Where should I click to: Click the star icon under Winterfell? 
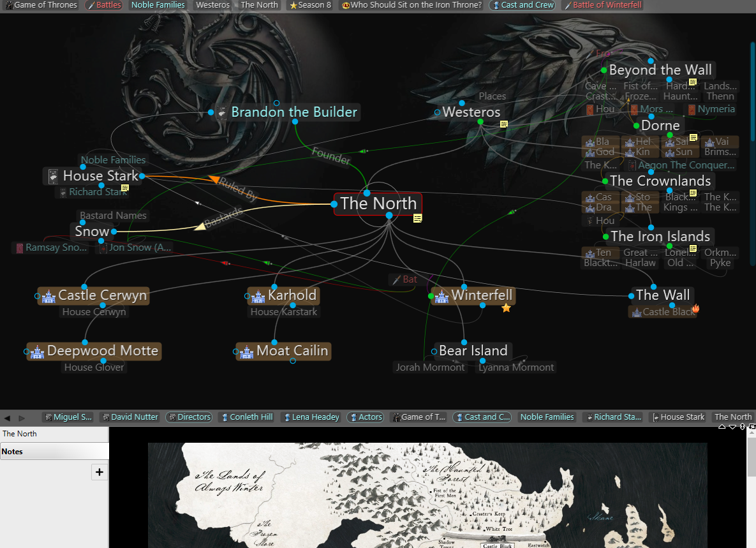point(506,308)
